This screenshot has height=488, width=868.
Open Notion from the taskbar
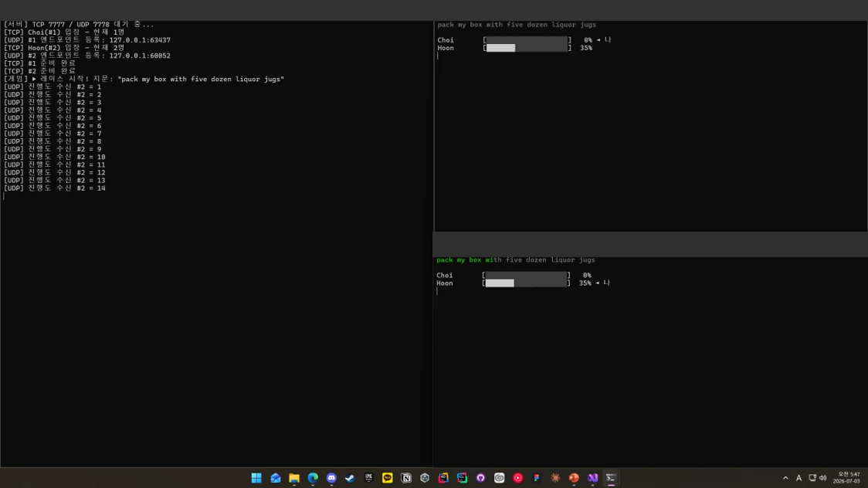click(405, 478)
